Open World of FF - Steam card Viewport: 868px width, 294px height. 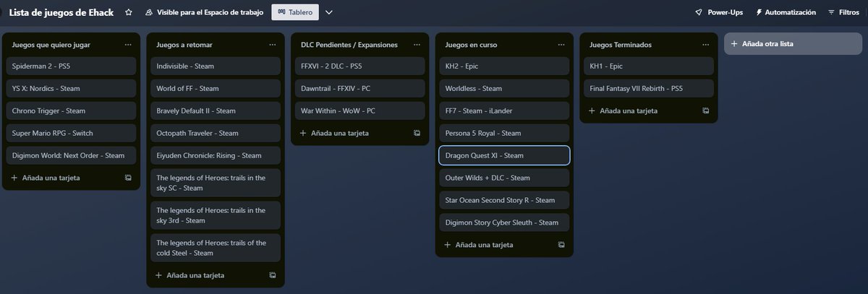point(216,89)
